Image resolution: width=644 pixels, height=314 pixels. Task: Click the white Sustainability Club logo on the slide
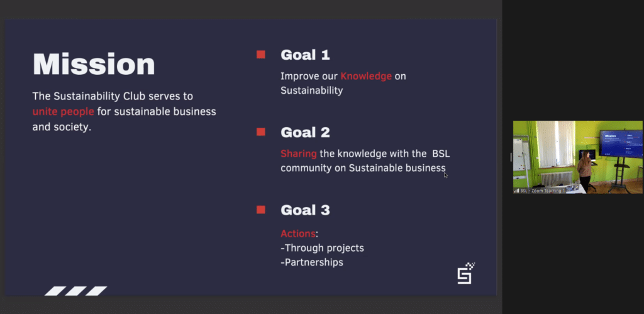tap(465, 273)
